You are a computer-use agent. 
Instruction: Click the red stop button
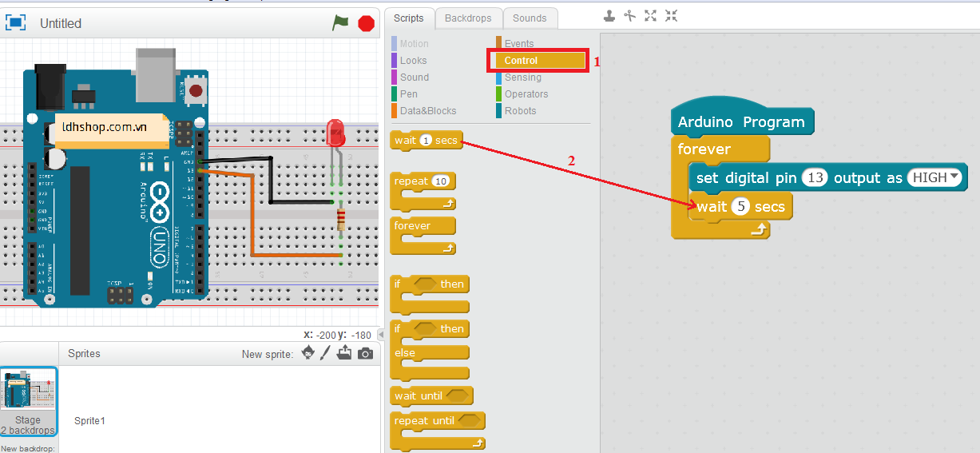click(367, 24)
